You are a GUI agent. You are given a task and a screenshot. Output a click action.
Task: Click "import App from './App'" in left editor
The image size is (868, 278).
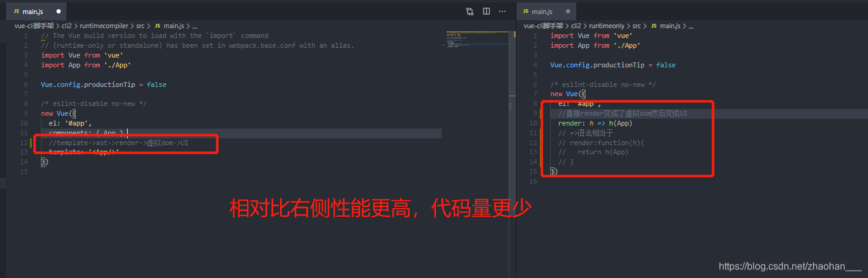tap(86, 65)
